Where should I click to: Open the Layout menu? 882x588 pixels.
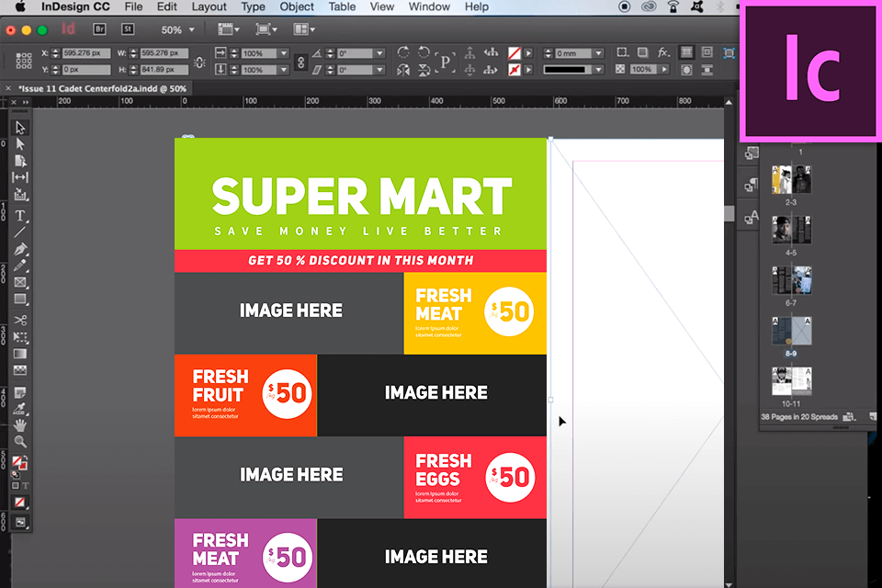tap(209, 6)
